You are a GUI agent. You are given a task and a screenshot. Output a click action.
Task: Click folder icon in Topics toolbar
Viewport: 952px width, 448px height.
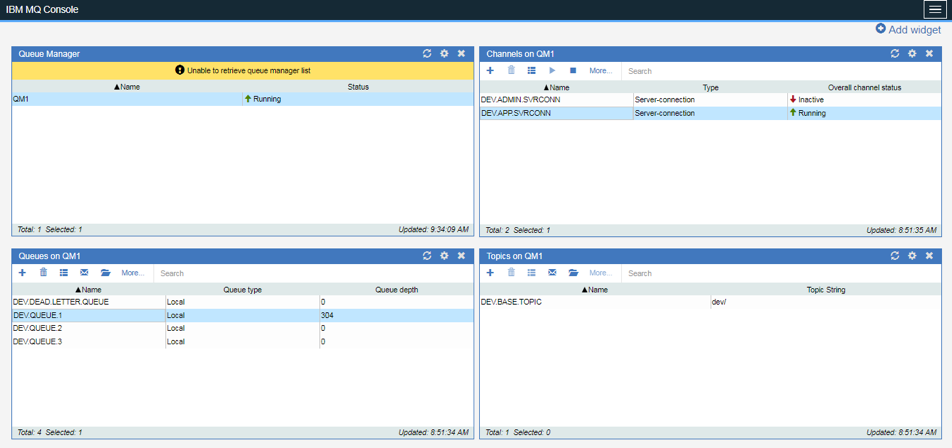point(573,273)
